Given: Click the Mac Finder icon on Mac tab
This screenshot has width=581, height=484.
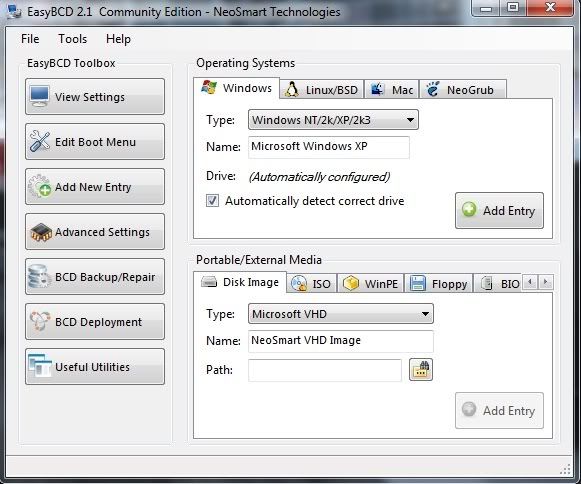Looking at the screenshot, I should coord(377,89).
